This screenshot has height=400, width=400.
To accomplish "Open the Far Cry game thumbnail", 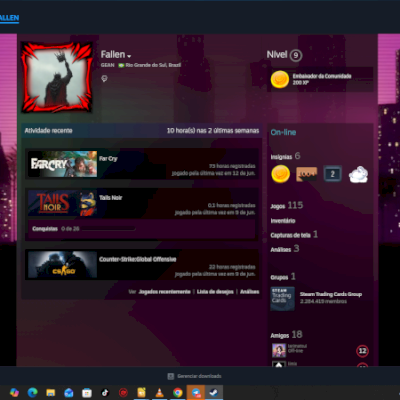I will tap(62, 164).
